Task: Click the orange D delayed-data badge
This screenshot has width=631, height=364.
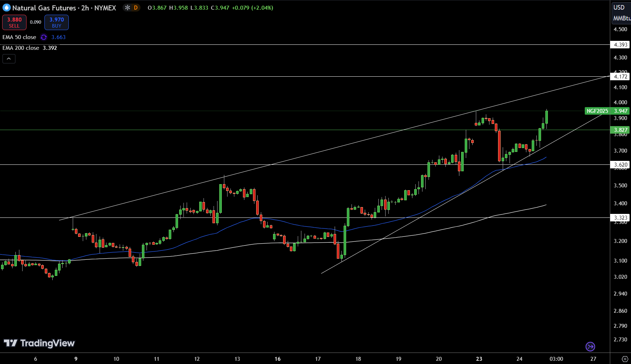Action: point(136,8)
